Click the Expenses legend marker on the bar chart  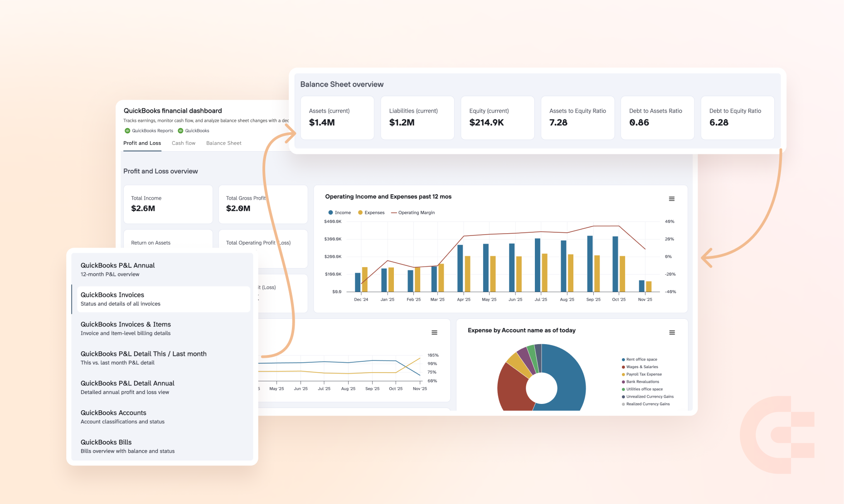click(360, 212)
